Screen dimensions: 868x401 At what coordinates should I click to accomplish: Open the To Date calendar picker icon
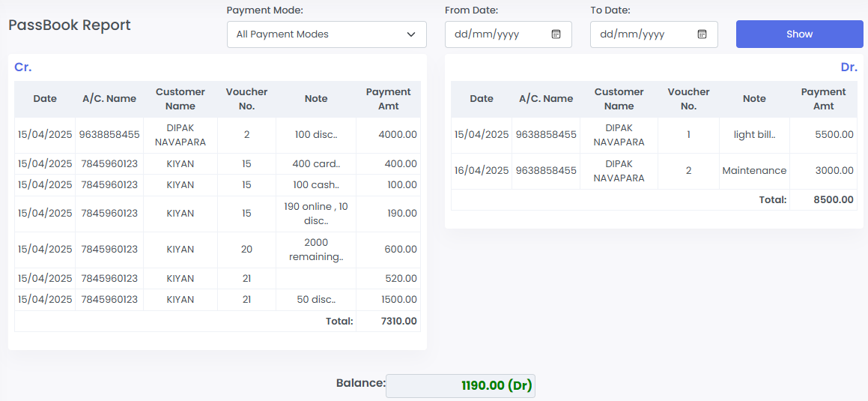702,34
